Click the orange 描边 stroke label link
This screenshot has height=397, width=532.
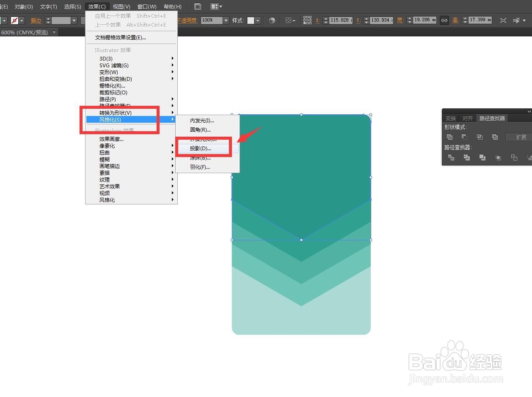36,20
